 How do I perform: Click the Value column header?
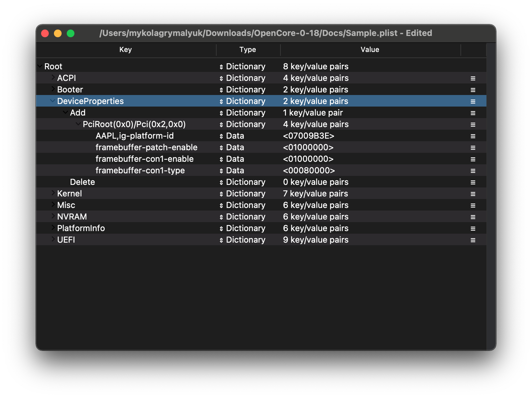tap(370, 50)
